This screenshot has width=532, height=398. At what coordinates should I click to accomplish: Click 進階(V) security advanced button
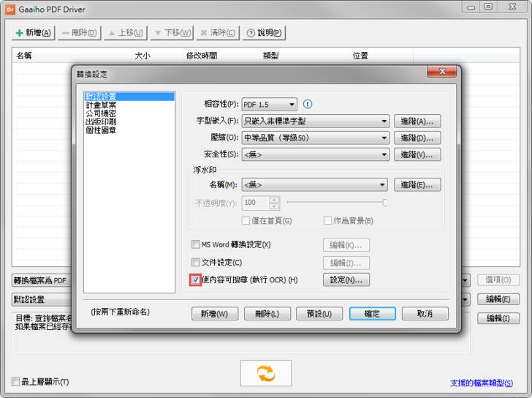tap(417, 154)
